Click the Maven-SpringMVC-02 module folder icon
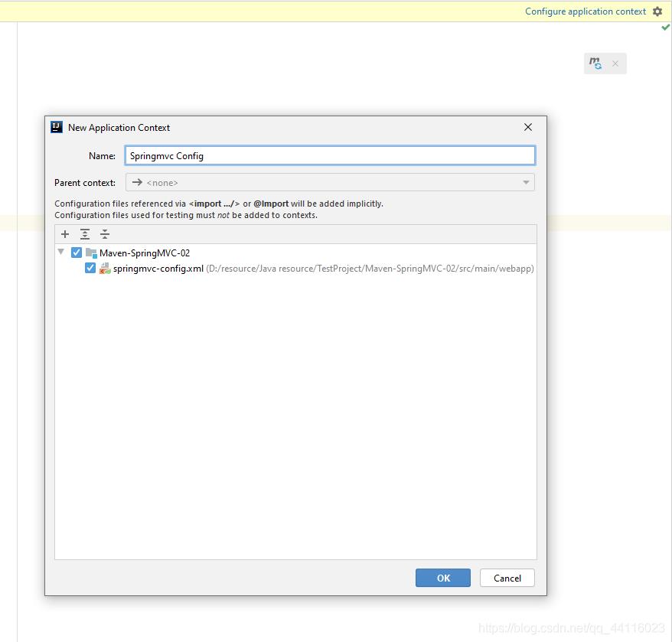 tap(92, 253)
